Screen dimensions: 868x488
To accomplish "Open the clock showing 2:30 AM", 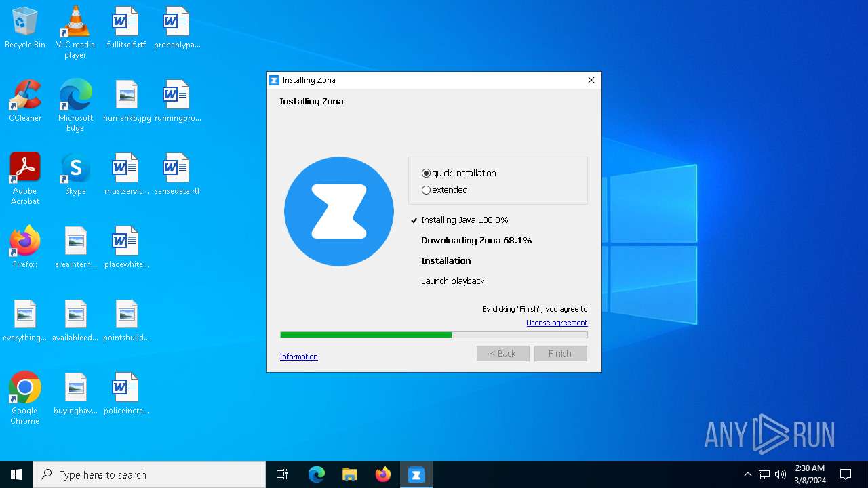I will coord(810,474).
